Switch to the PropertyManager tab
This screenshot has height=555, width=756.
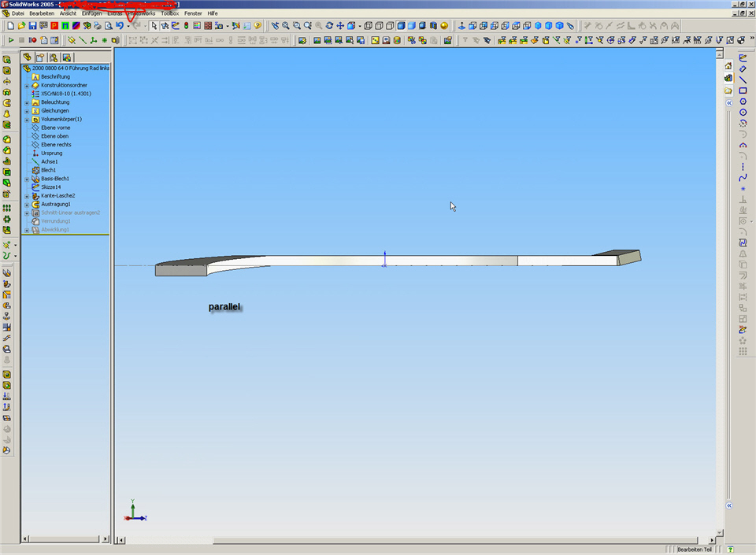point(40,57)
